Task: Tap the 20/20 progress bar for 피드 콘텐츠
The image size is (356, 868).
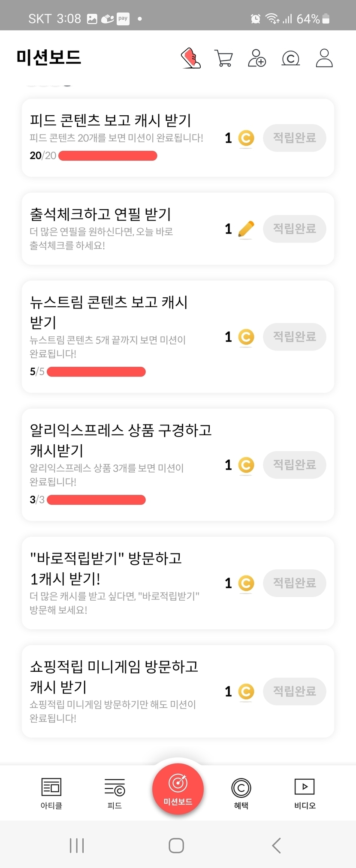Action: (x=108, y=156)
